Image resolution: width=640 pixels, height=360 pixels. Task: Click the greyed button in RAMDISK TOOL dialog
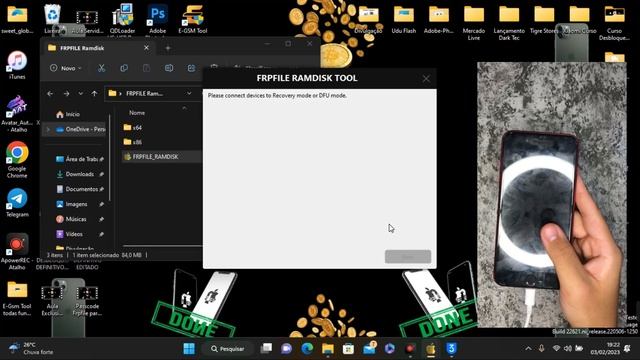(408, 256)
